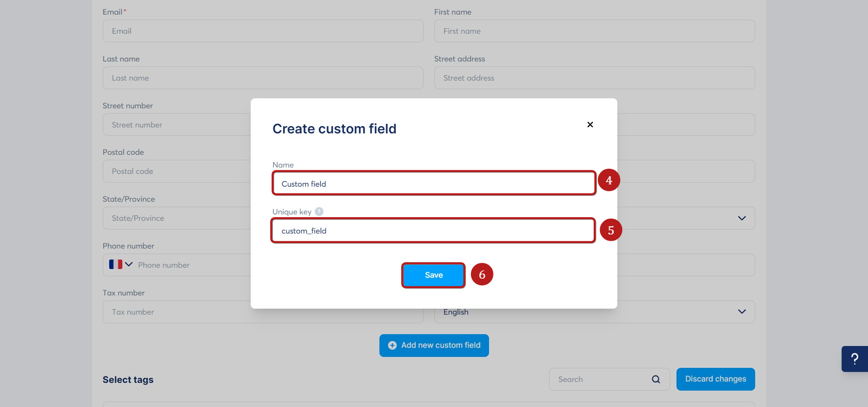Viewport: 868px width, 407px height.
Task: Click the plus icon on Add new custom field
Action: click(392, 346)
